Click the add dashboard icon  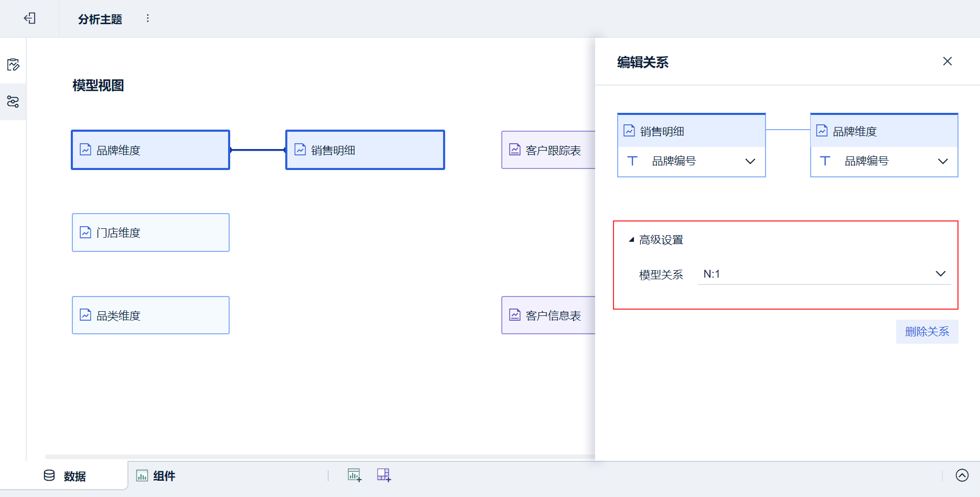click(384, 475)
